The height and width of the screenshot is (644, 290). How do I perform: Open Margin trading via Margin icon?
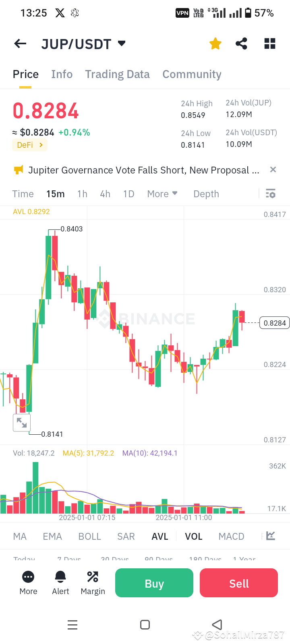click(93, 582)
